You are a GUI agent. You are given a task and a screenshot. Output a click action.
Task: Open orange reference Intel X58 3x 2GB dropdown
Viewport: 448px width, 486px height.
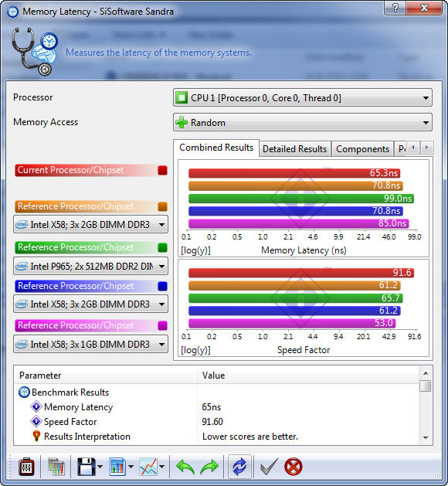point(91,224)
